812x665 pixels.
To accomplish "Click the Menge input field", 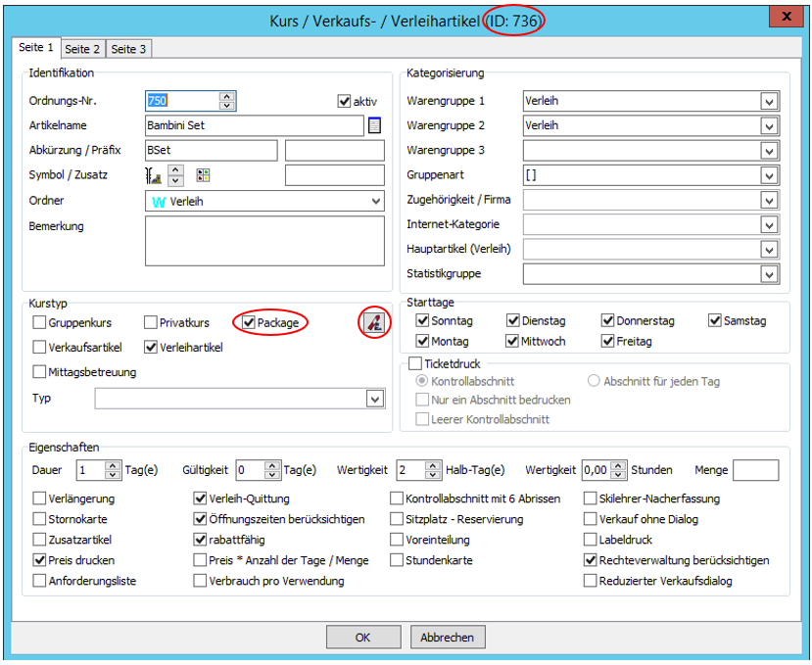I will point(755,470).
